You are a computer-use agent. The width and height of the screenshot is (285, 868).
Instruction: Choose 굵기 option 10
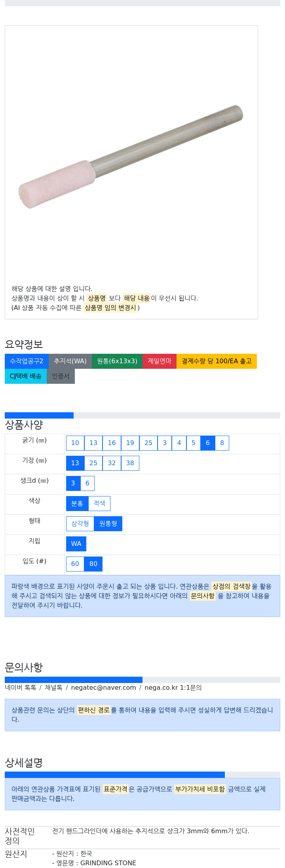tap(75, 443)
